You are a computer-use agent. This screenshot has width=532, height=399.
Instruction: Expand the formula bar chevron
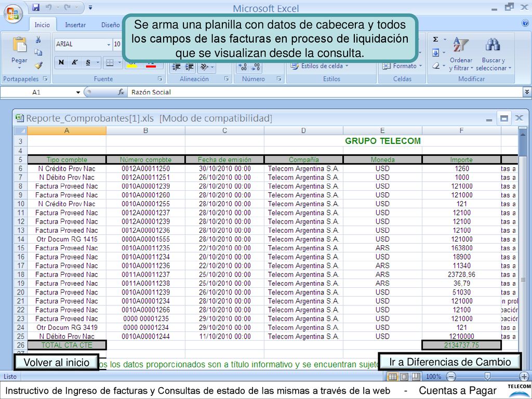[x=527, y=91]
